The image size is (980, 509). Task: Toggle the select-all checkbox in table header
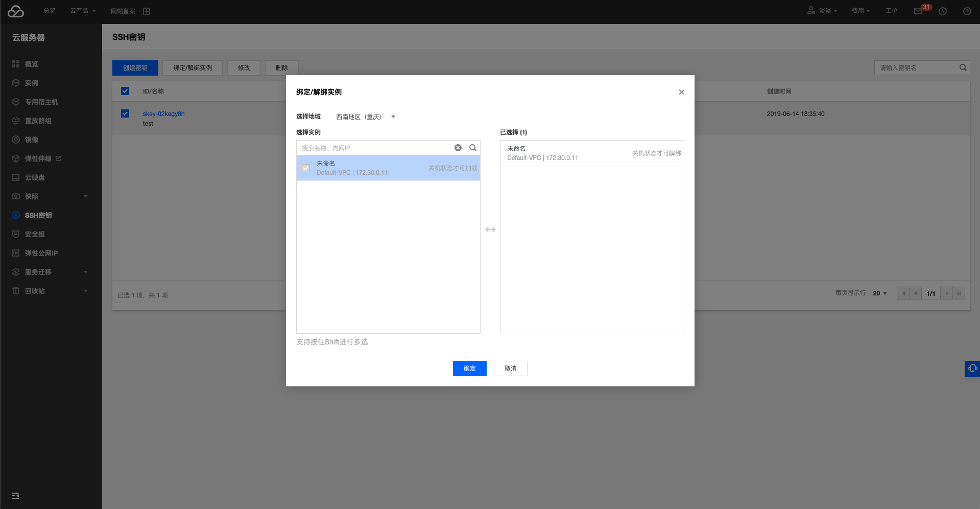[125, 91]
